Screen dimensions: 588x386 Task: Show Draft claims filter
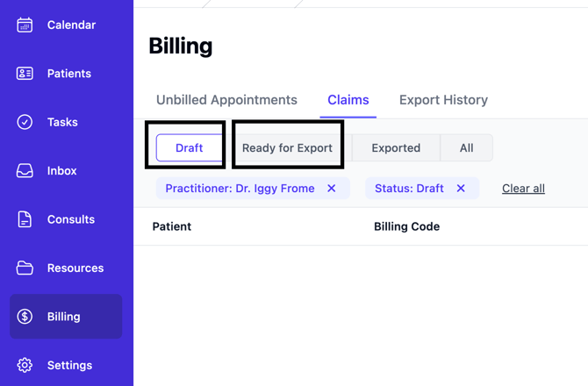[x=189, y=148]
